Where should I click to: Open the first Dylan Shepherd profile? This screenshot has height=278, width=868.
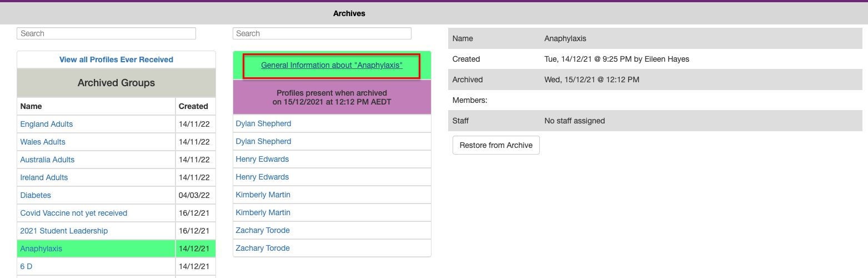tap(263, 123)
